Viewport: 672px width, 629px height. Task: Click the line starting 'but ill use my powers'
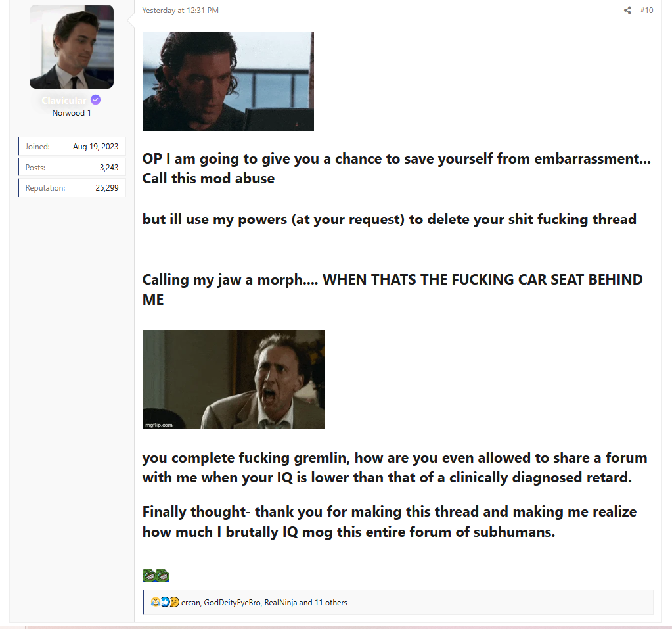pyautogui.click(x=389, y=219)
